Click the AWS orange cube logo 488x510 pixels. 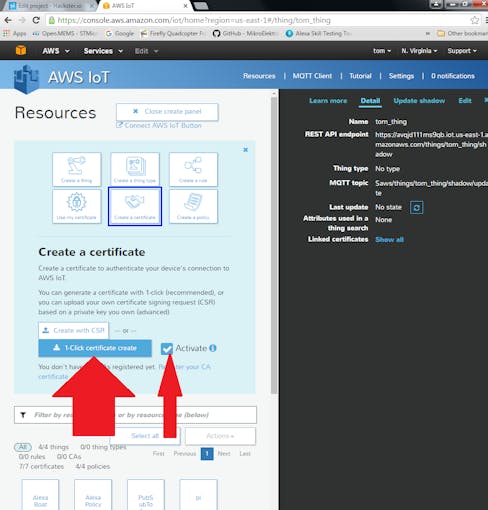click(x=21, y=51)
